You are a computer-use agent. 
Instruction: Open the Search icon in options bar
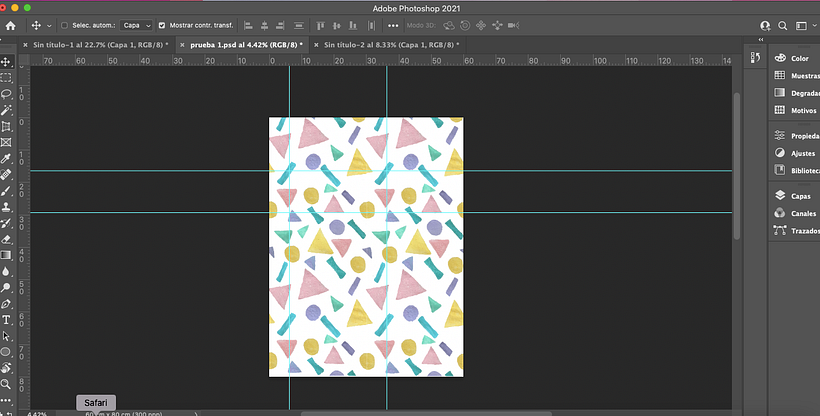click(783, 26)
